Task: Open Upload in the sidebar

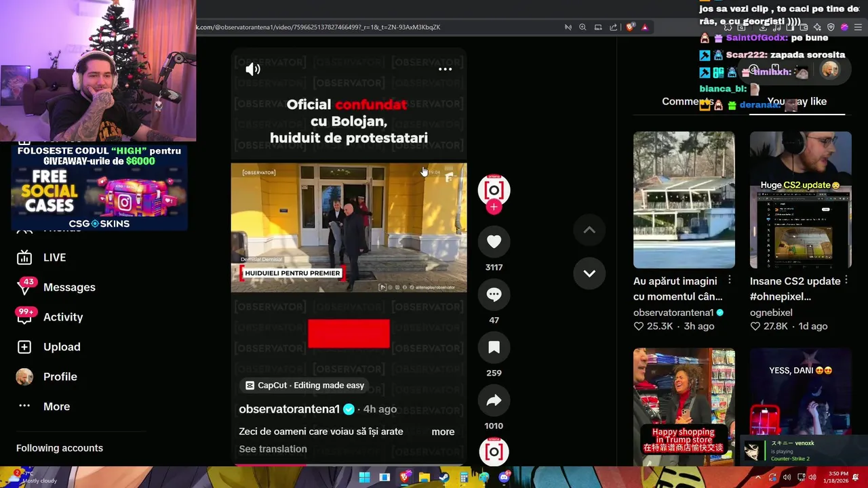Action: [62, 347]
